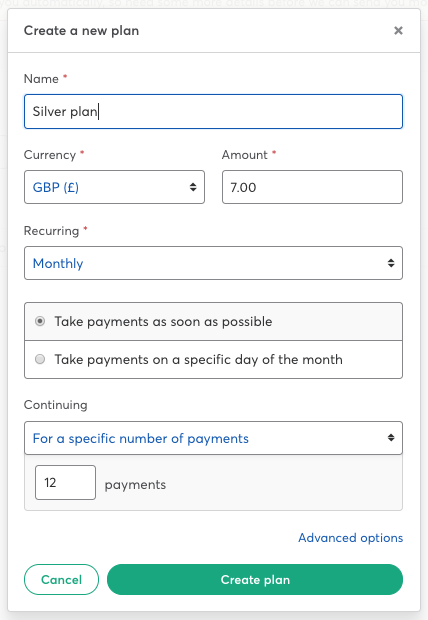Click the 'Take payments as soon as possible' label
The height and width of the screenshot is (620, 428).
pos(163,321)
